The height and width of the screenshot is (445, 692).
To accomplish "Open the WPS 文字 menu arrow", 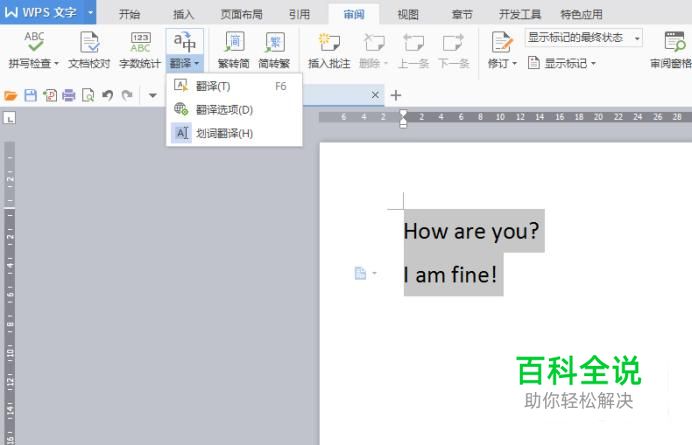I will 90,12.
